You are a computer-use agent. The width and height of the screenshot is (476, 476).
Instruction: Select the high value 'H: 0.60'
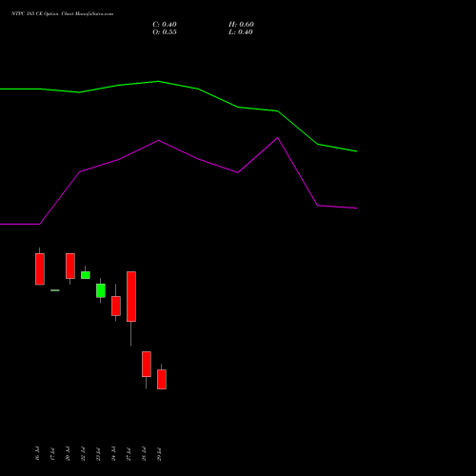pyautogui.click(x=241, y=25)
